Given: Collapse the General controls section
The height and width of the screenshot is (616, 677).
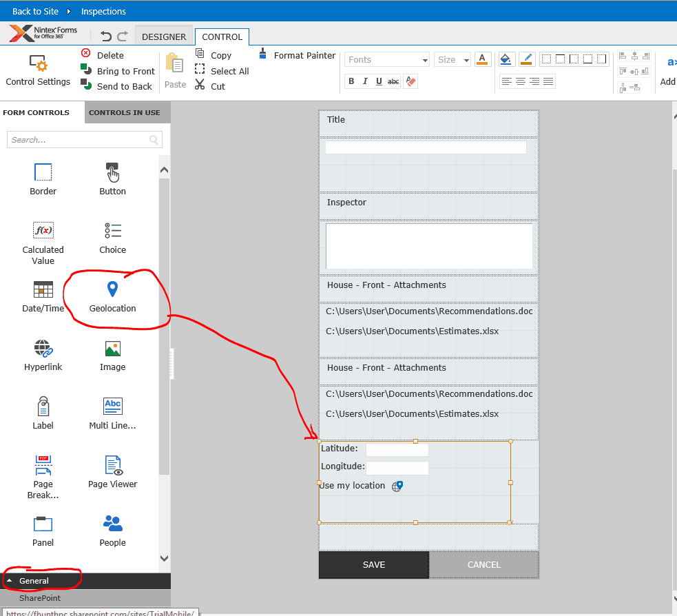Looking at the screenshot, I should coord(85,581).
